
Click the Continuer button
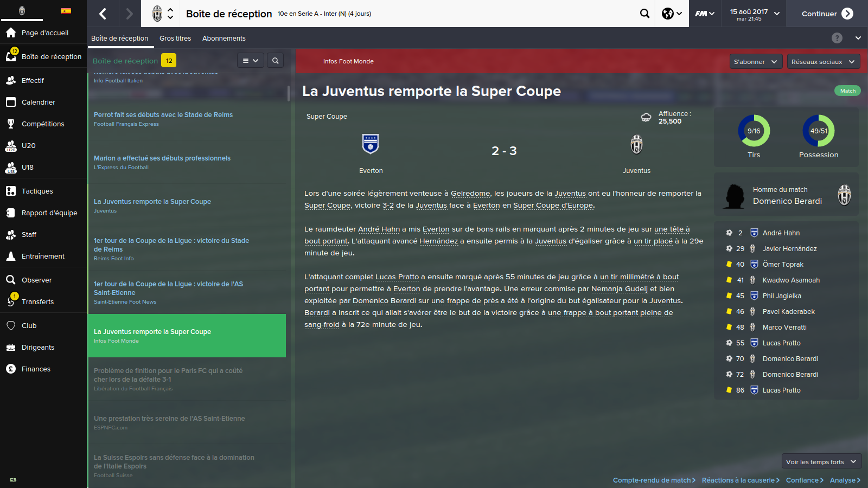click(827, 14)
